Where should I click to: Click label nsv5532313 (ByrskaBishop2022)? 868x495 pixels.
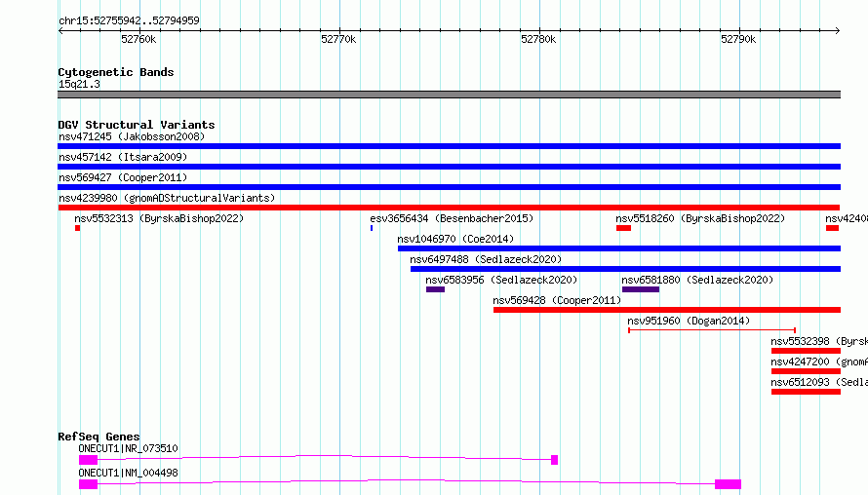coord(159,218)
